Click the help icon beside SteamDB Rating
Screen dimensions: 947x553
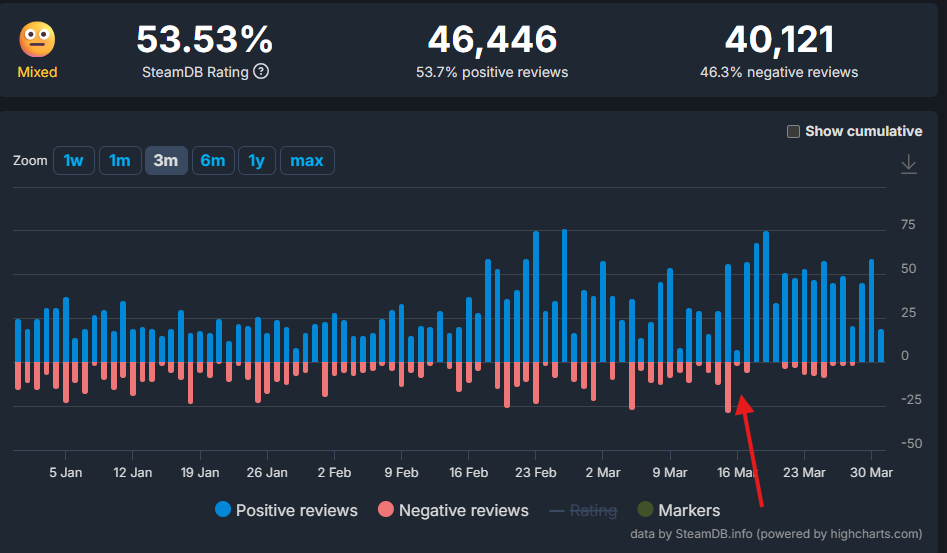(261, 72)
